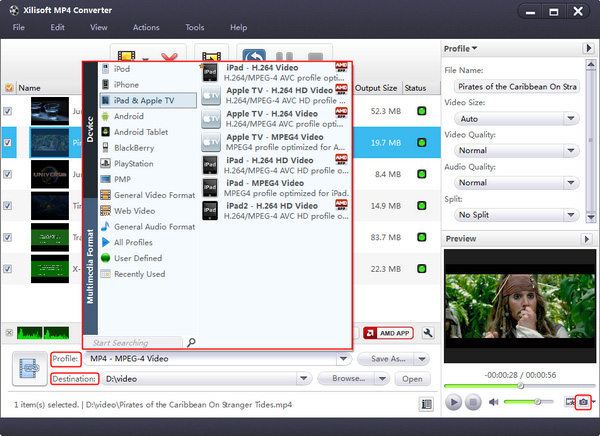This screenshot has height=436, width=600.
Task: Open the wrench settings icon
Action: (x=428, y=333)
